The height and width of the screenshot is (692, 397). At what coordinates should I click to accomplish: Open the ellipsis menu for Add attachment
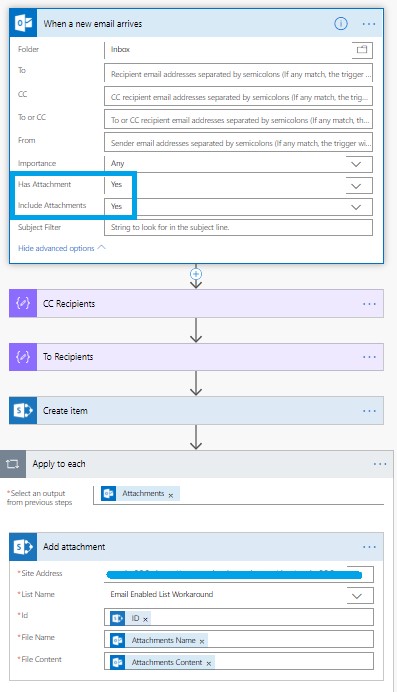tap(369, 547)
